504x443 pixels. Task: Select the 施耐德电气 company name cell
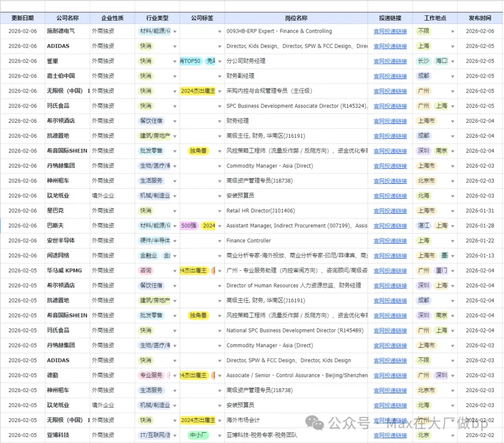[x=68, y=31]
